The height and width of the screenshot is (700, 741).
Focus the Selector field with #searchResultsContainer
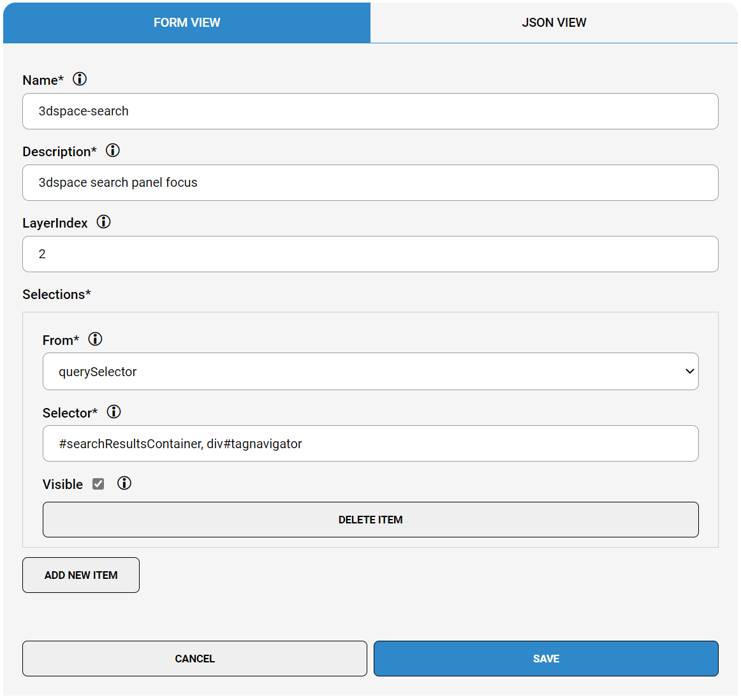point(370,444)
